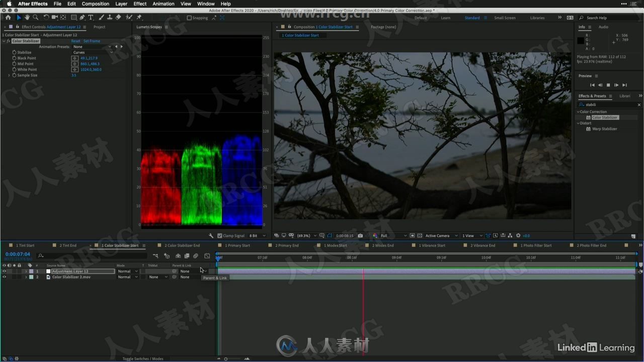Select the Selection arrow tool
This screenshot has width=644, height=362.
coord(19,18)
